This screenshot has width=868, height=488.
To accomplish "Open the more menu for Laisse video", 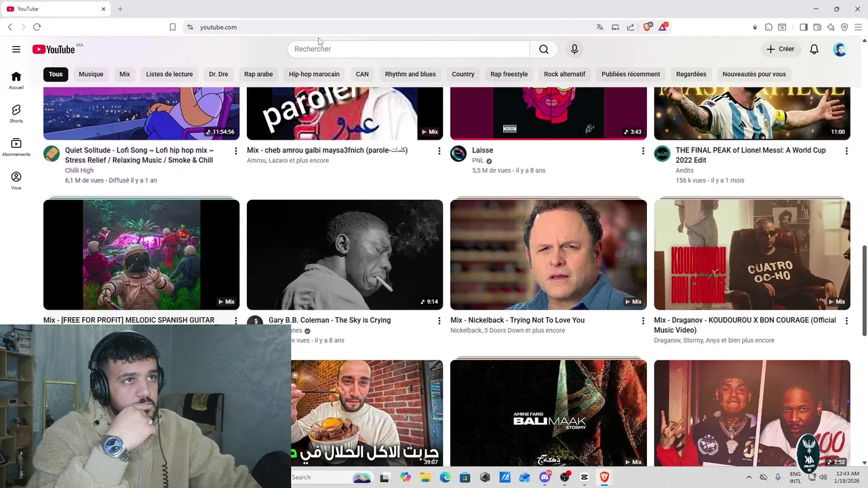I will pyautogui.click(x=643, y=151).
